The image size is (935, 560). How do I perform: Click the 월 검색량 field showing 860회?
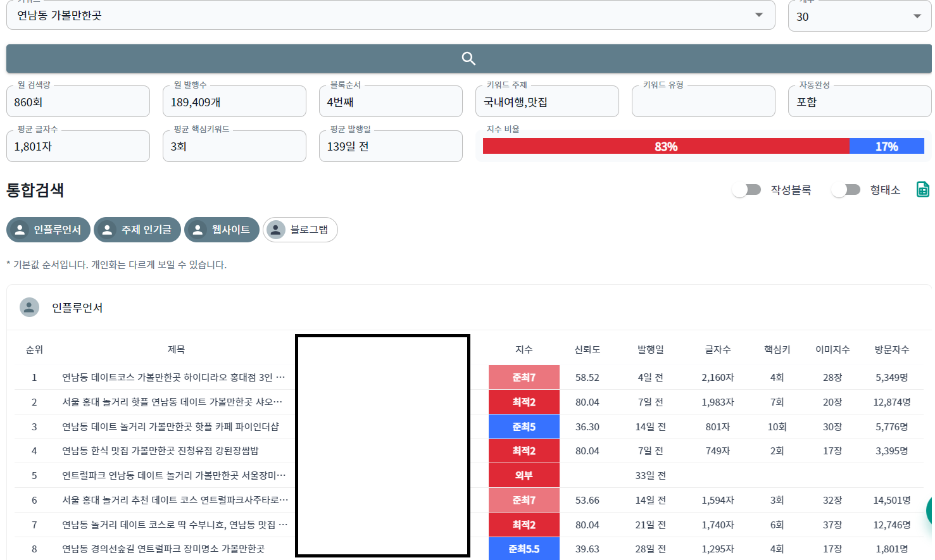[78, 101]
